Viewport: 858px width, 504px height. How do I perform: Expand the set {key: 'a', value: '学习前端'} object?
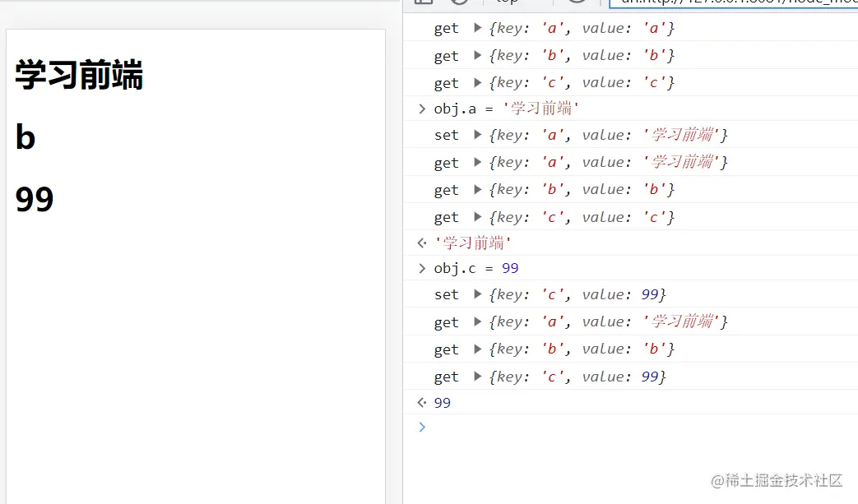[475, 134]
